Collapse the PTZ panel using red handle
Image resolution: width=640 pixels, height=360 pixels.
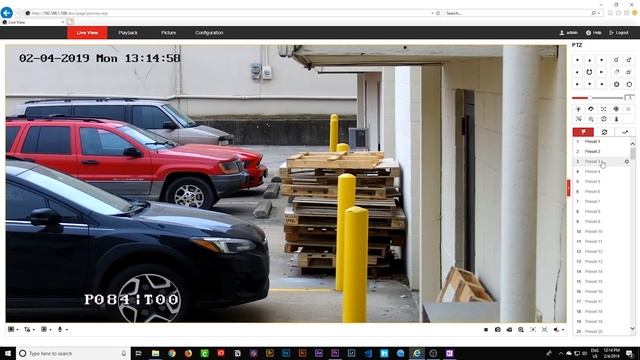[x=568, y=188]
